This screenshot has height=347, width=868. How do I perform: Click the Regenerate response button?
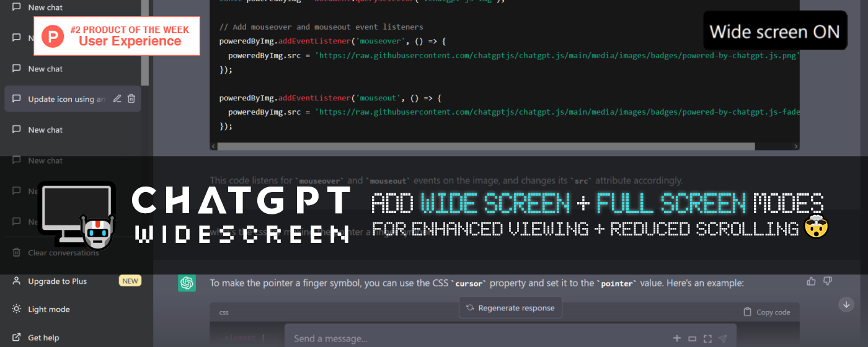click(510, 307)
